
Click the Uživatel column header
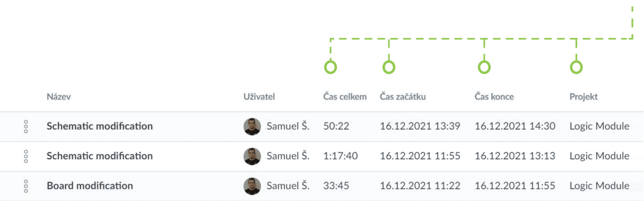point(259,97)
